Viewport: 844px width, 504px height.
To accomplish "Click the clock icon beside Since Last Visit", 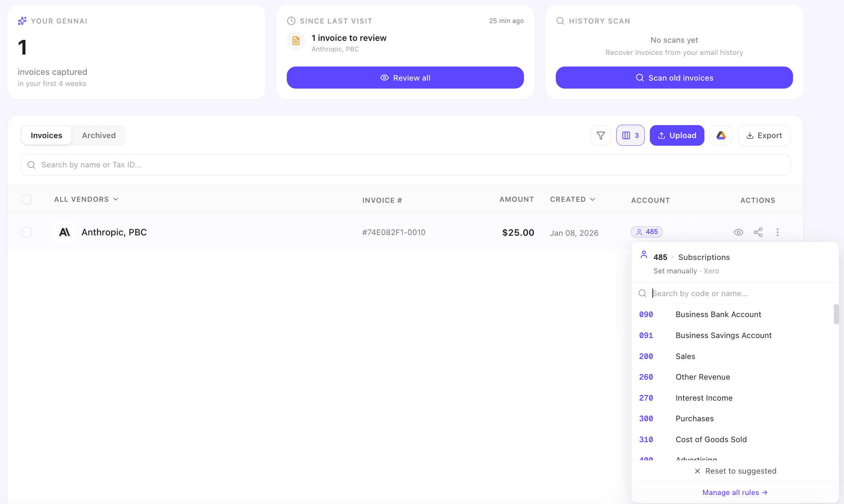I will [x=291, y=21].
